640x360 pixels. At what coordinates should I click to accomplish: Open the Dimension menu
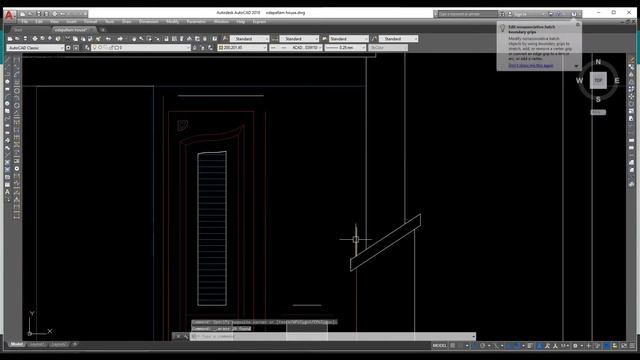click(149, 22)
